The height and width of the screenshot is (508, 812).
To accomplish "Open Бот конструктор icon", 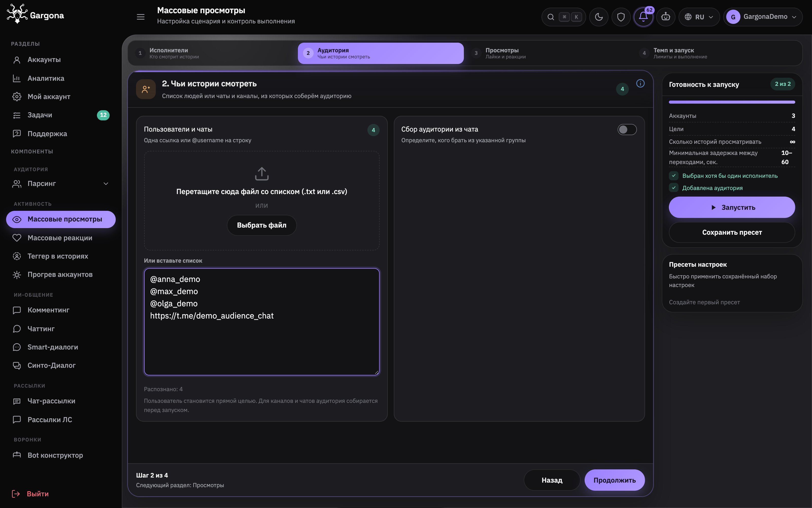I will tap(17, 455).
